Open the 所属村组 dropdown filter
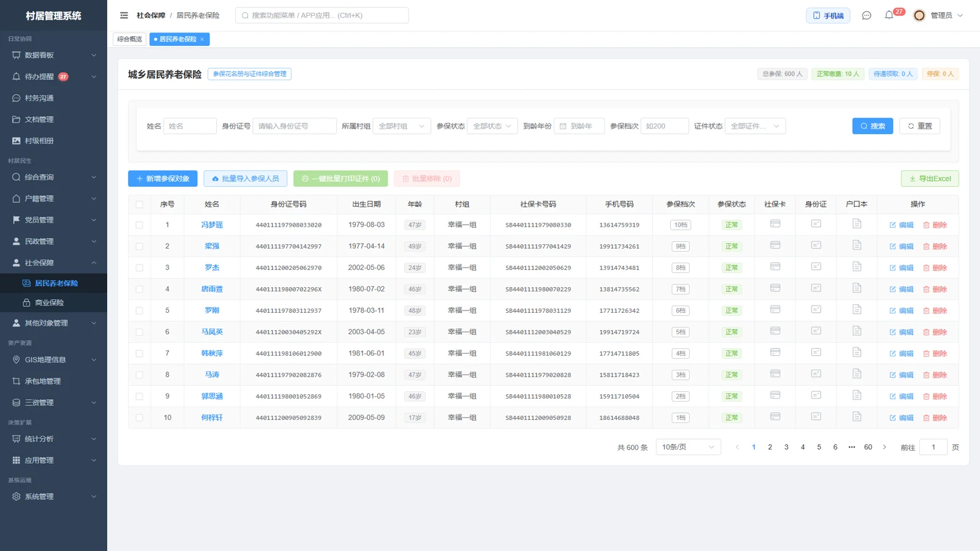 pos(401,126)
